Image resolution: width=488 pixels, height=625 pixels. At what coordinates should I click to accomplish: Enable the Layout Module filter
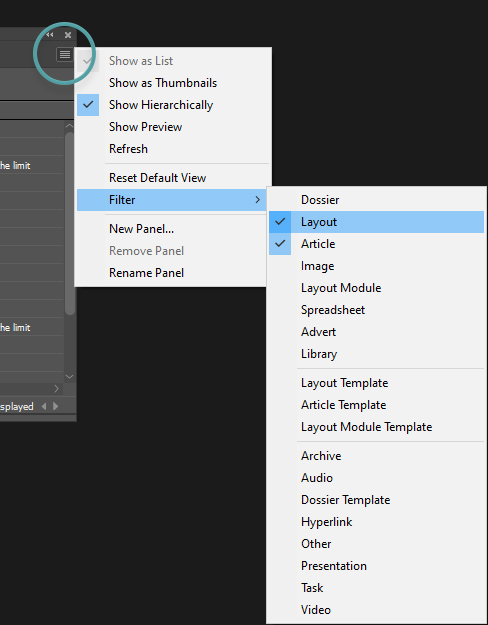pos(376,288)
